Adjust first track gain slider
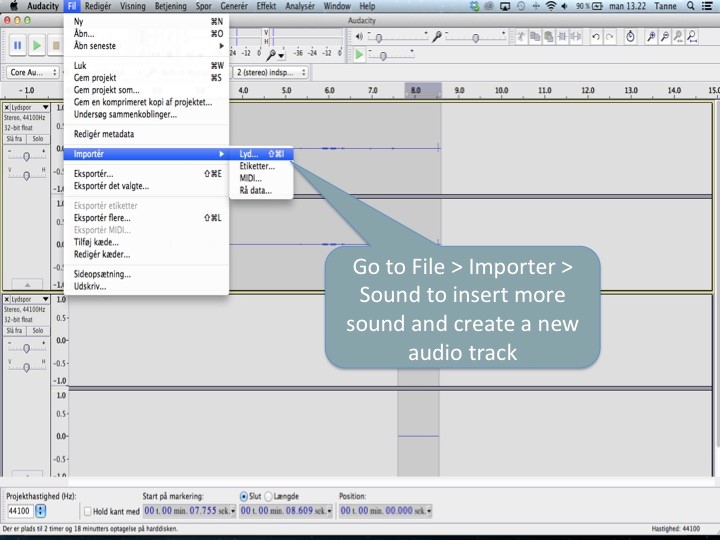The width and height of the screenshot is (720, 540). 27,156
